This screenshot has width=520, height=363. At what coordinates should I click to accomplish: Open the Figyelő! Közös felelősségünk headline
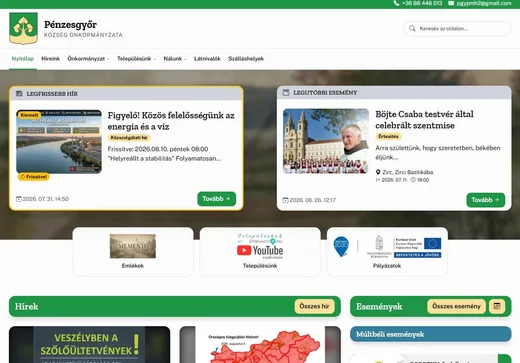pyautogui.click(x=171, y=121)
